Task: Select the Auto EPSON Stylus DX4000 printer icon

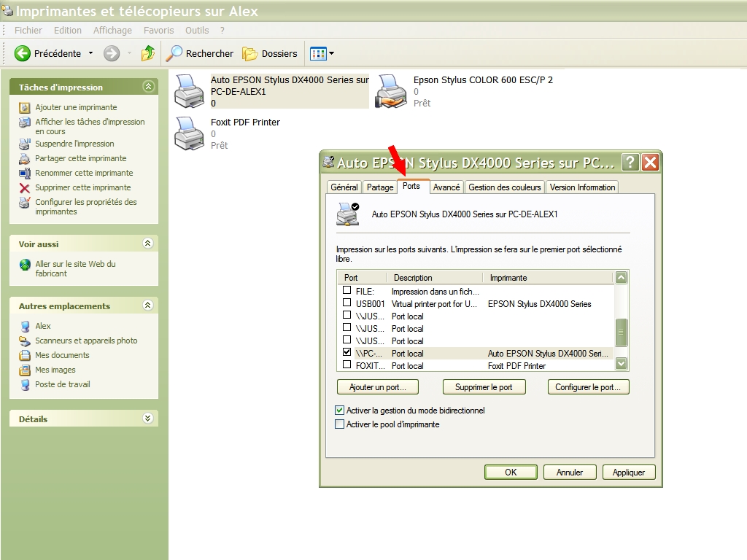Action: [189, 90]
